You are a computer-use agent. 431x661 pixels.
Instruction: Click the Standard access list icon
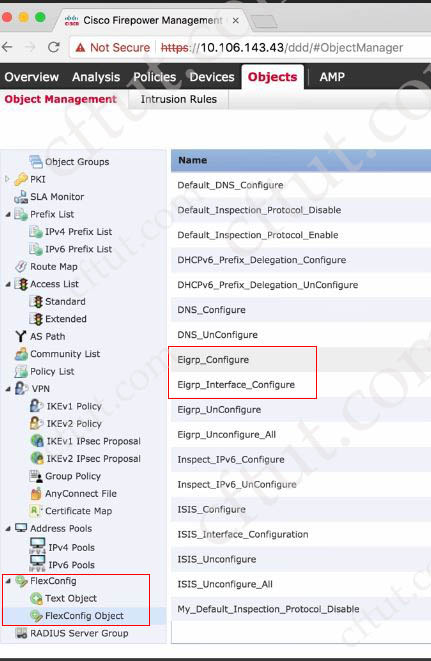coord(36,301)
